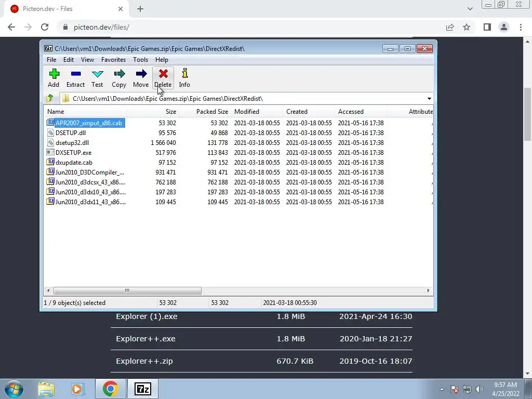Sort by Created column header
This screenshot has width=532, height=399.
309,112
